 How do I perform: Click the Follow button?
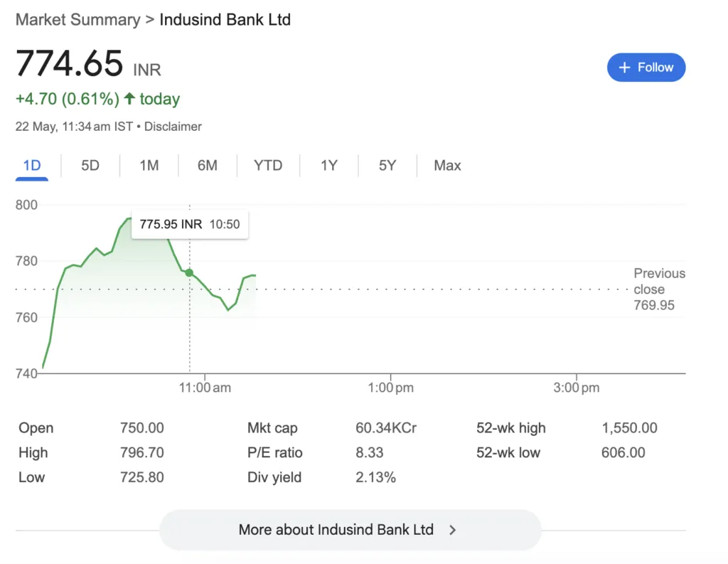point(646,68)
